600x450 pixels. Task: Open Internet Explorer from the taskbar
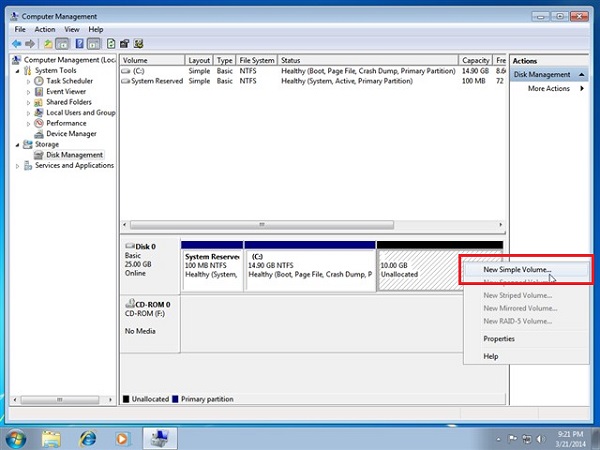pos(87,437)
